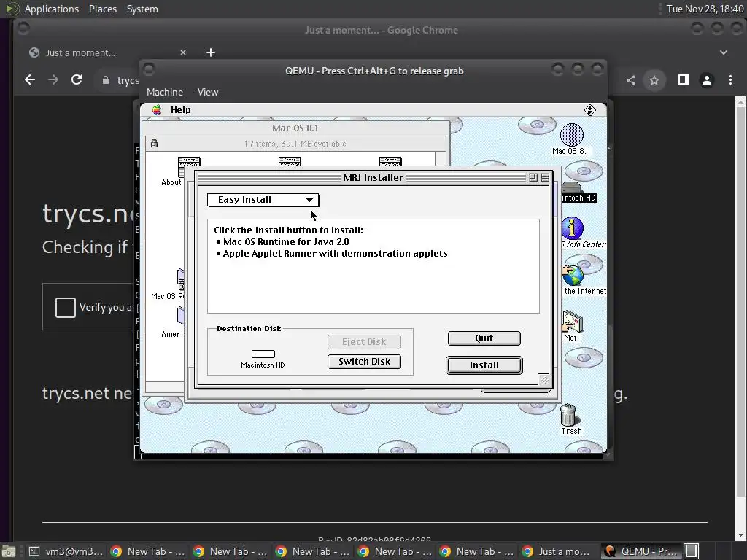This screenshot has width=747, height=560.
Task: Go back in Chrome
Action: (x=29, y=79)
